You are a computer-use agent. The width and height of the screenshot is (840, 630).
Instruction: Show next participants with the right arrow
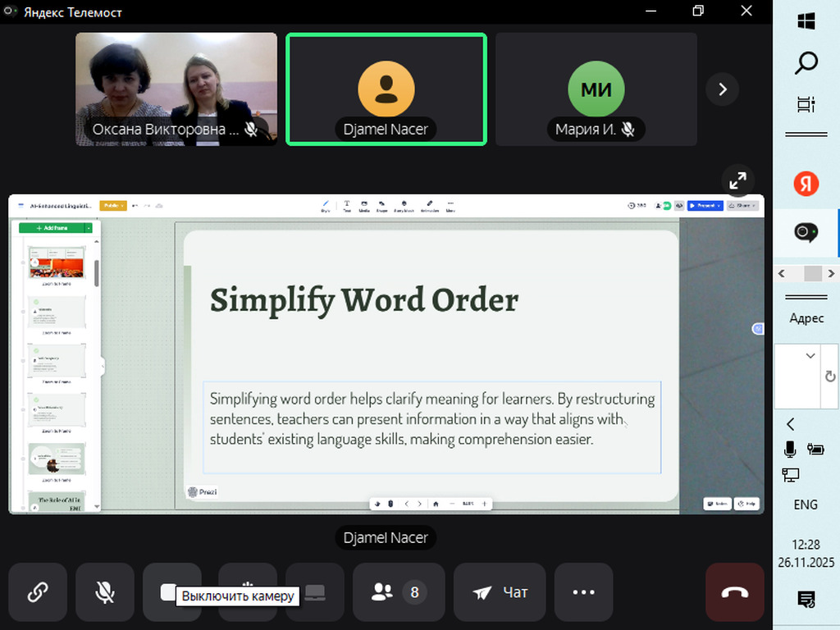click(x=722, y=89)
